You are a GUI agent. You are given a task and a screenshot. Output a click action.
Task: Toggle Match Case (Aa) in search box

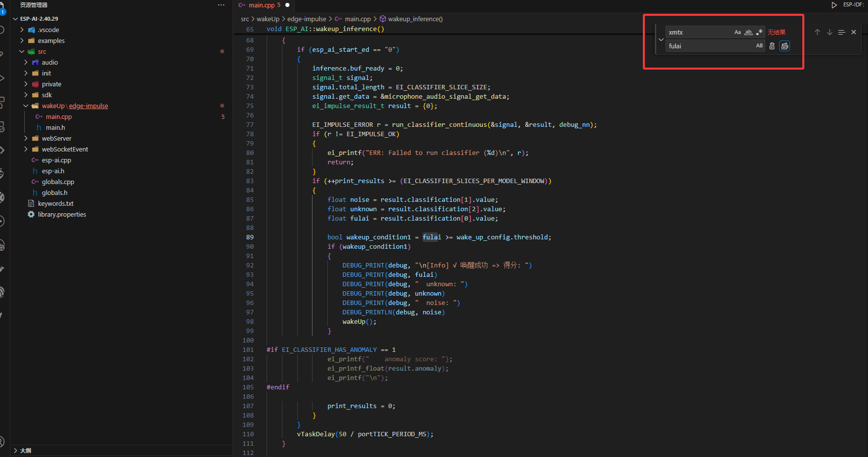pyautogui.click(x=738, y=32)
